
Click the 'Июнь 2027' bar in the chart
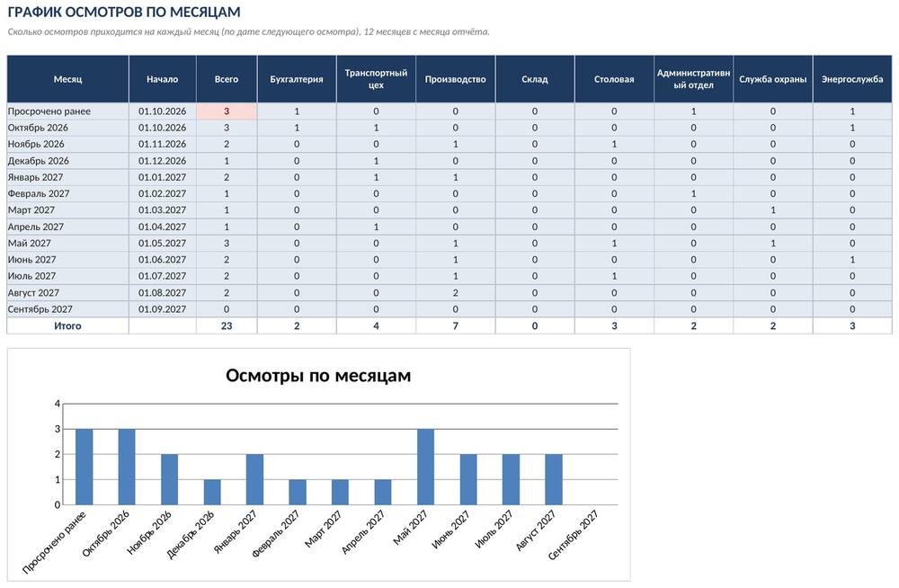[468, 479]
